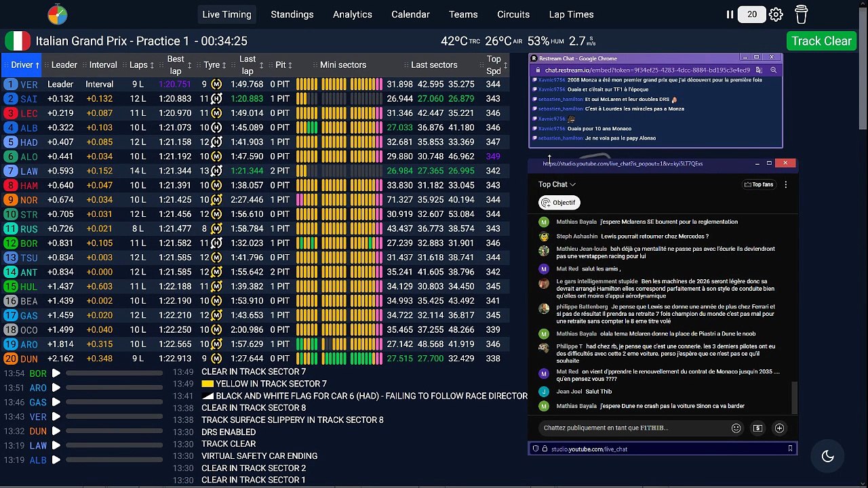This screenshot has width=868, height=488.
Task: Click the Top fans button
Action: (759, 184)
